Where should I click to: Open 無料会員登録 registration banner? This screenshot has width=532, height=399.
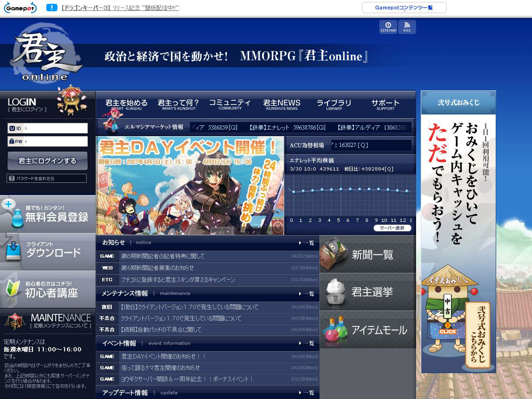pyautogui.click(x=48, y=214)
